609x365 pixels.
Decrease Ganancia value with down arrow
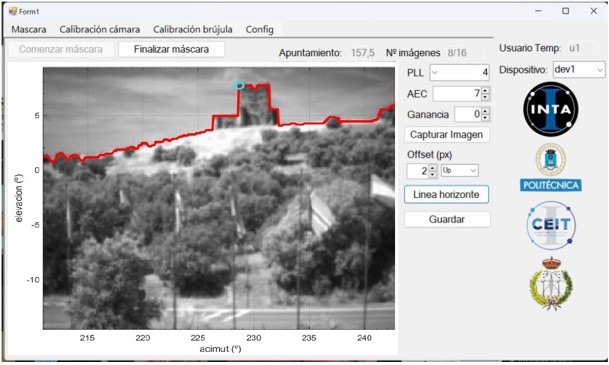coord(485,117)
